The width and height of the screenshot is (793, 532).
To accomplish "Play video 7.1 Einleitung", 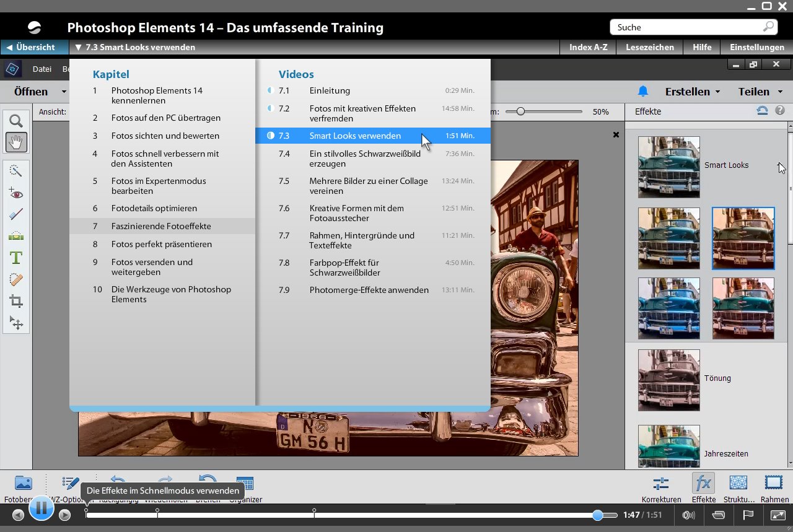I will (373, 90).
